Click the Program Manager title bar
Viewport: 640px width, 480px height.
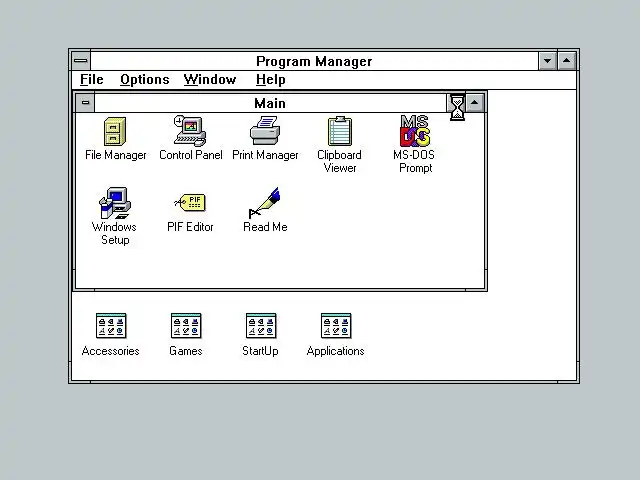[314, 61]
